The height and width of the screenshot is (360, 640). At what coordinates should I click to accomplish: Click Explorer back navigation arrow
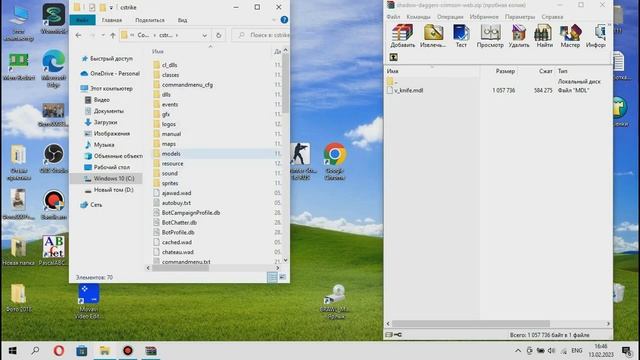pyautogui.click(x=78, y=36)
